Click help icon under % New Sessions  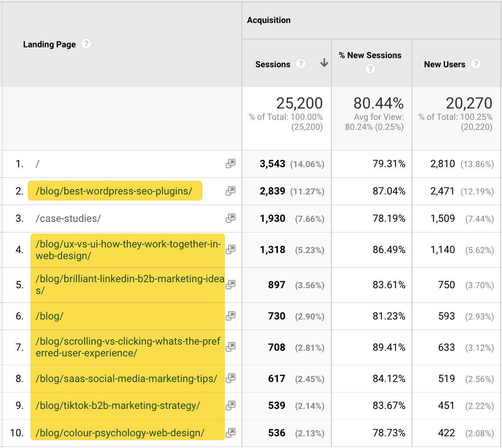pos(370,69)
